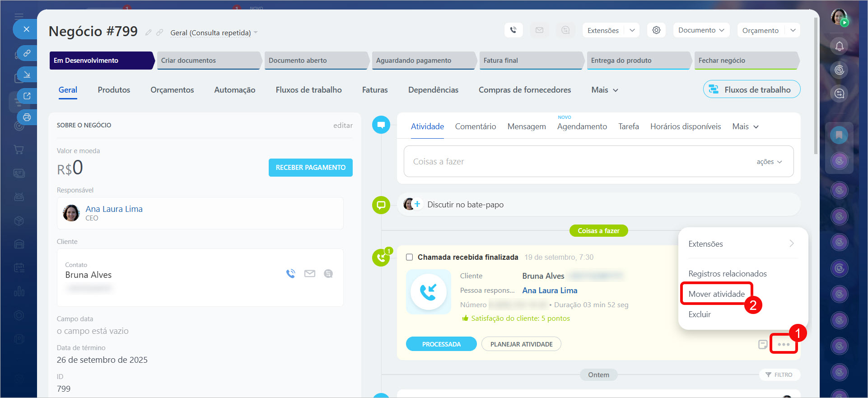
Task: Switch to the Produtos tab
Action: [x=114, y=90]
